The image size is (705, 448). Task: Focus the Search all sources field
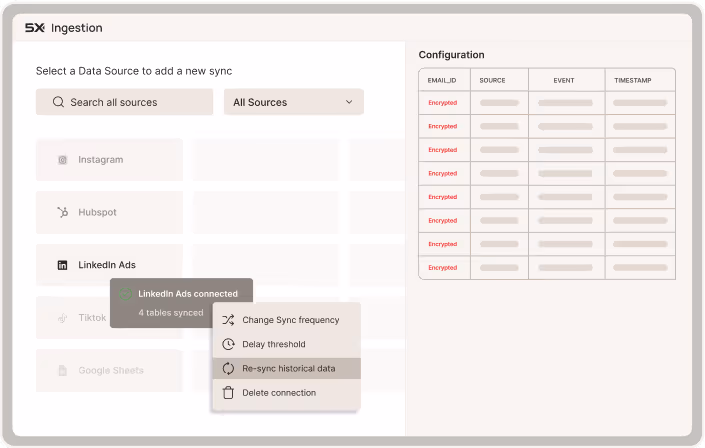coord(124,102)
